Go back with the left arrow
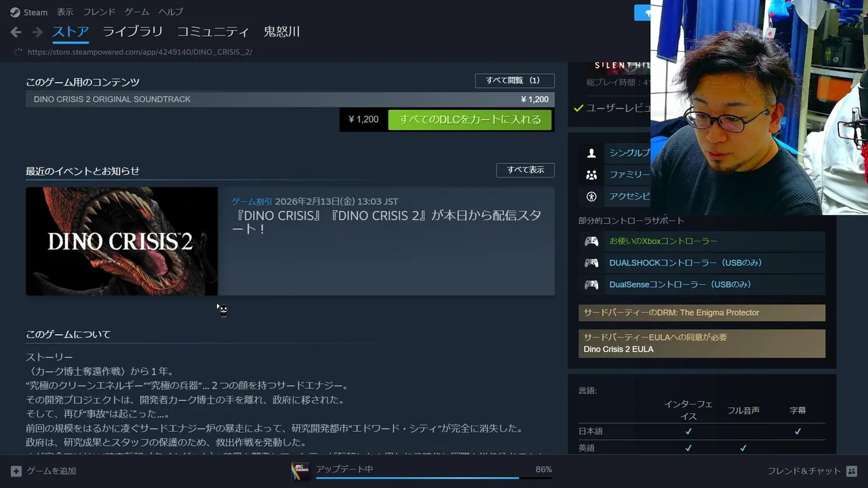Image resolution: width=868 pixels, height=488 pixels. point(16,32)
